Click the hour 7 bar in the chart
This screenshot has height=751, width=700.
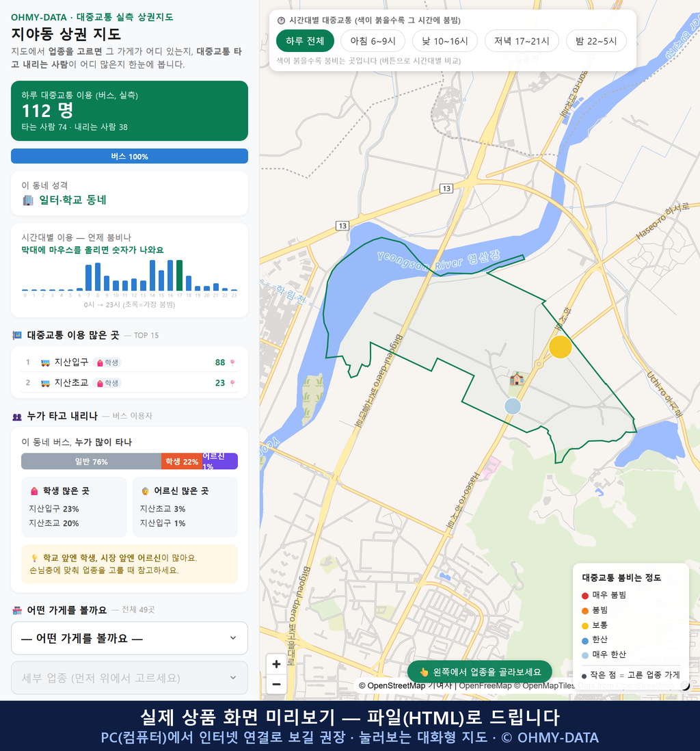coord(89,278)
